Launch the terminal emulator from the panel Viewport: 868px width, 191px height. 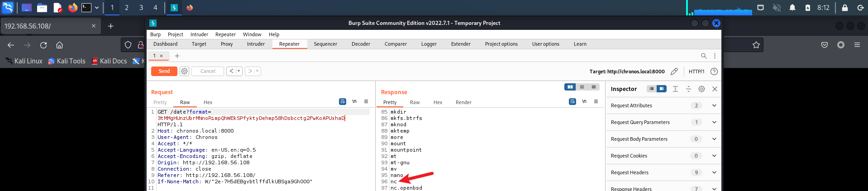[x=86, y=8]
